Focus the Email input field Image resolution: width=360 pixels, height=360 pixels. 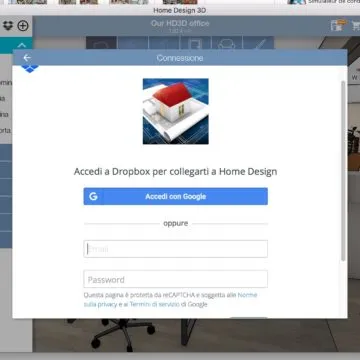click(x=176, y=249)
